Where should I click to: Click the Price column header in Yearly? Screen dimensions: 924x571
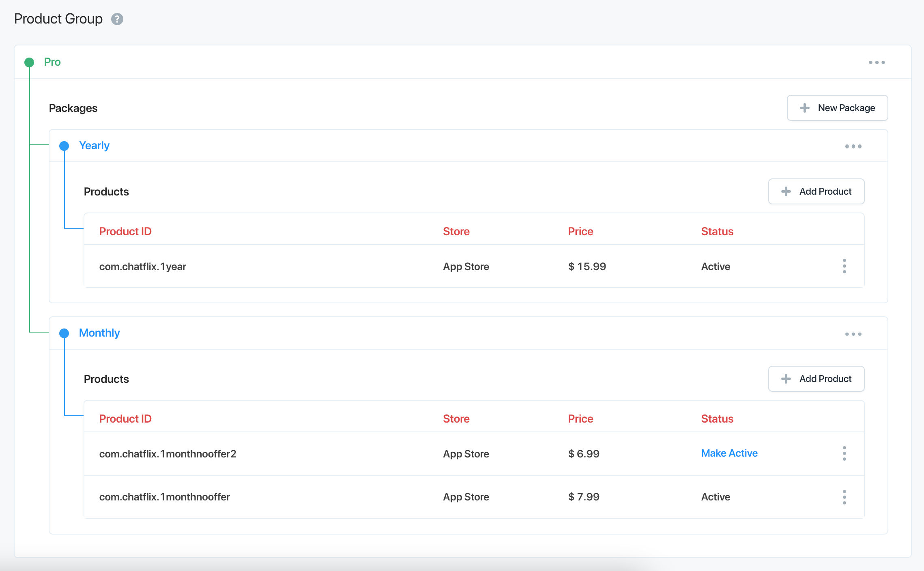point(580,232)
